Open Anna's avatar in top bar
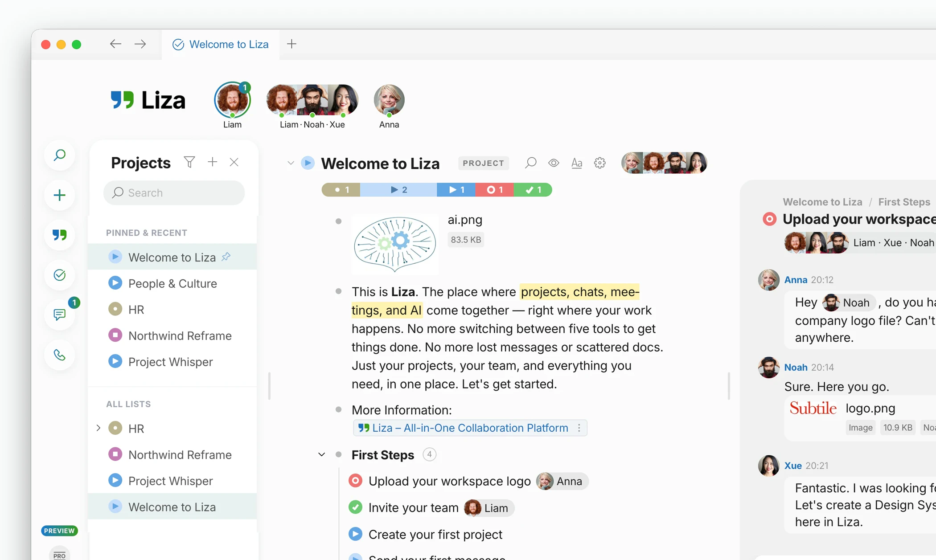This screenshot has width=936, height=560. 389,100
